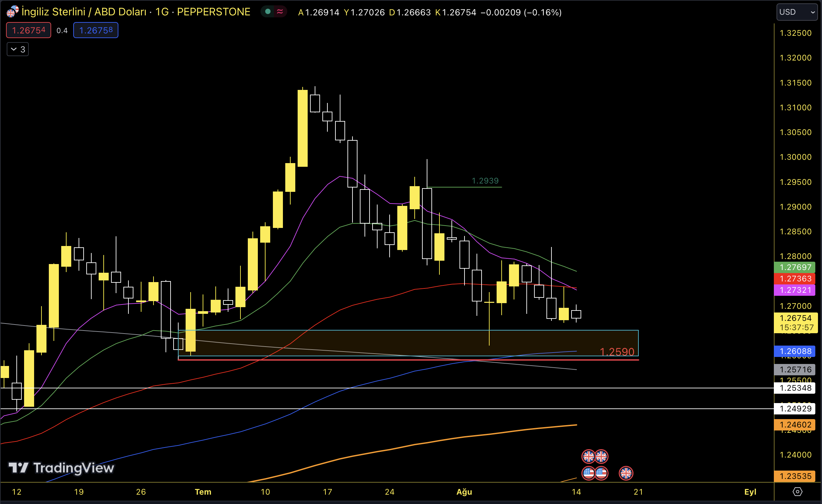Click the red sell price 1.26754 button

tap(28, 30)
